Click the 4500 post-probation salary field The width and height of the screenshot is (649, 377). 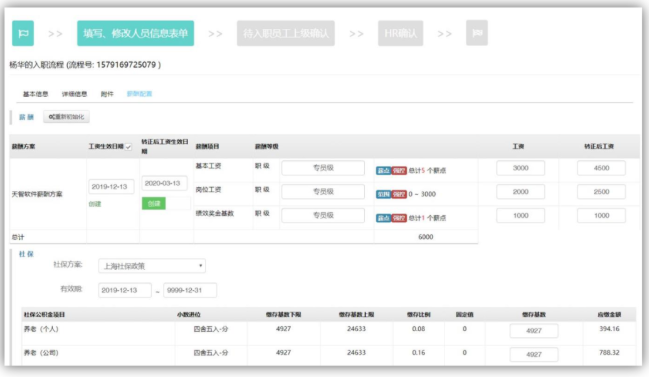coord(601,168)
